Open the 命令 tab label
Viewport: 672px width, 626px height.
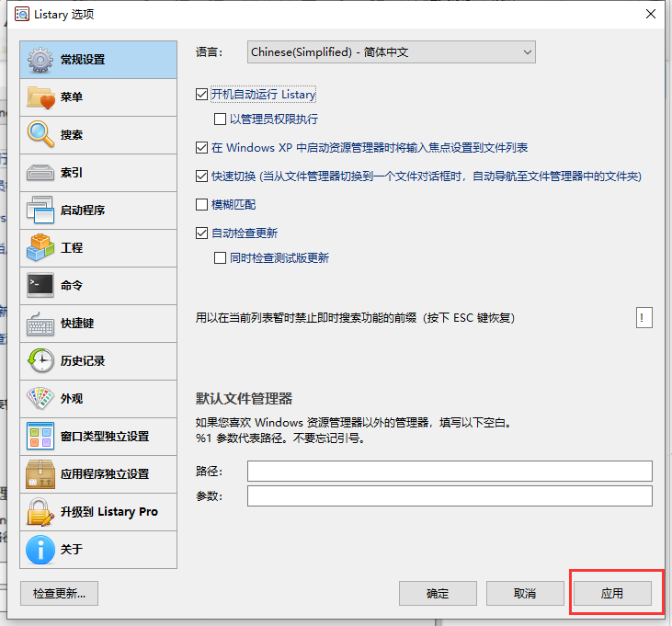click(x=71, y=285)
